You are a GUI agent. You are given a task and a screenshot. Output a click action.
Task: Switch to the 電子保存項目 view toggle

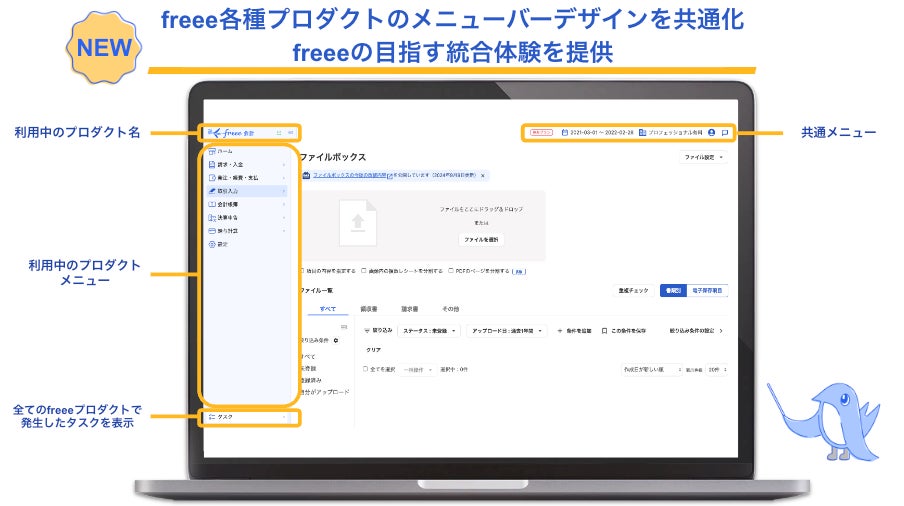point(707,290)
